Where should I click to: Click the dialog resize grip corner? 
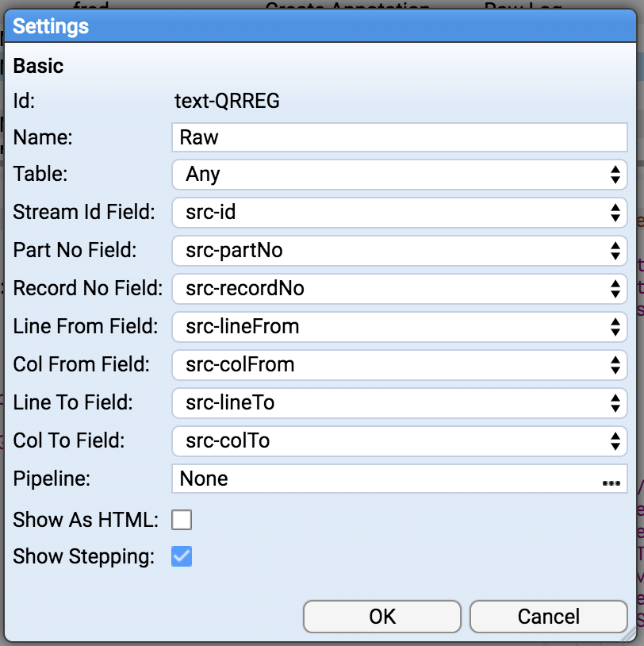632,635
